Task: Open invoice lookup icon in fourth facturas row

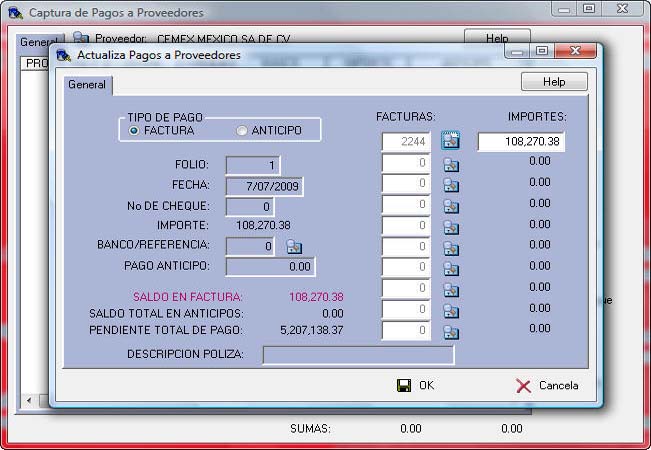Action: click(x=451, y=206)
